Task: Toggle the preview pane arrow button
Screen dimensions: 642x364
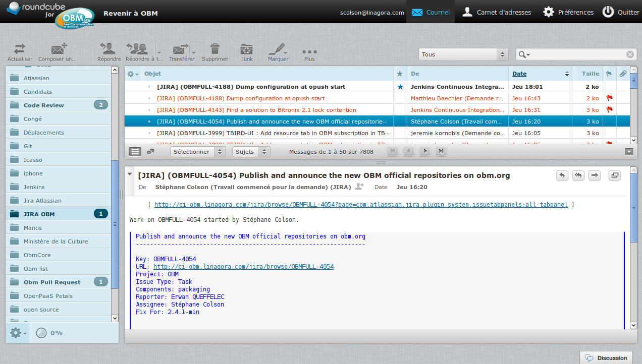Action: (x=629, y=151)
